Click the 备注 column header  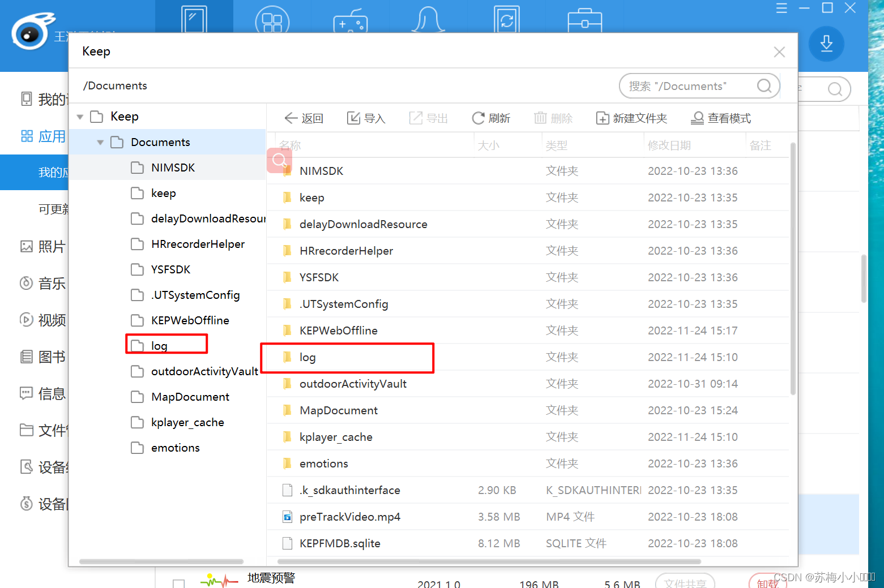coord(760,145)
